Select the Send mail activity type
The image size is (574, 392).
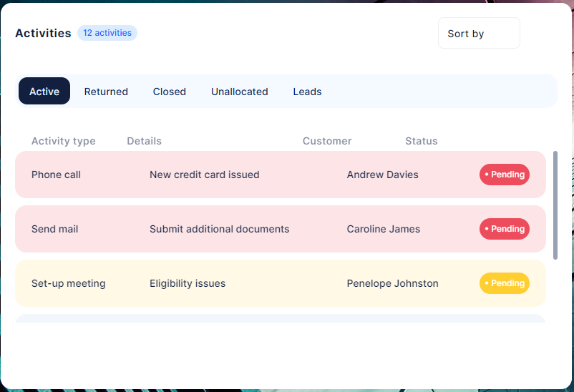54,229
